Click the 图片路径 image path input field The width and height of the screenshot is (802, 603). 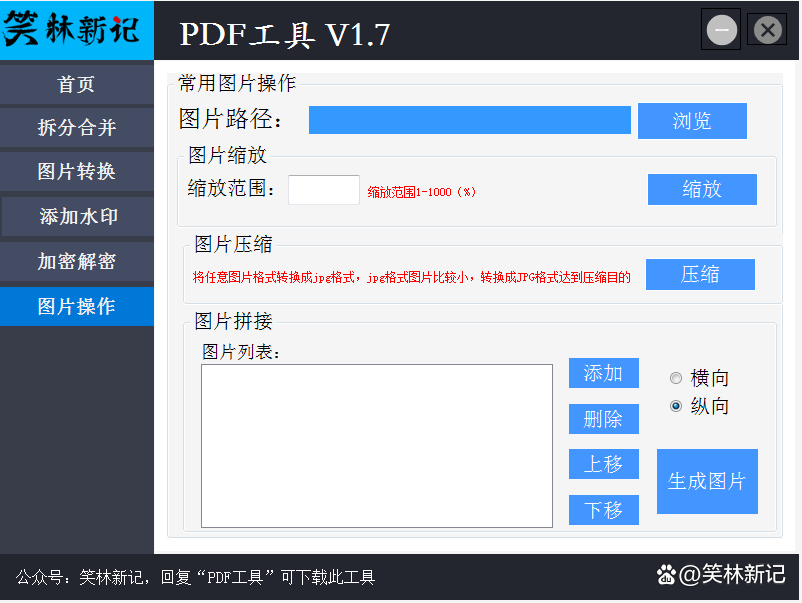coord(470,120)
